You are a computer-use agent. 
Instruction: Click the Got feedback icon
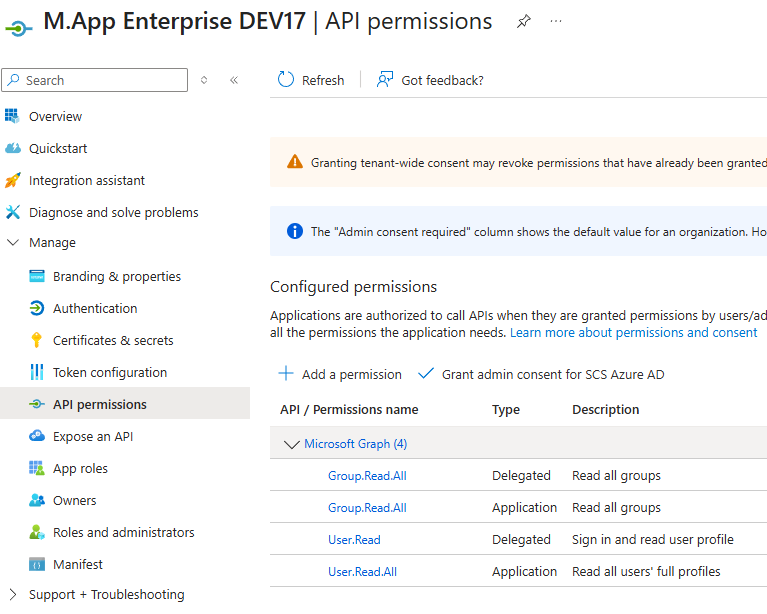pos(385,80)
